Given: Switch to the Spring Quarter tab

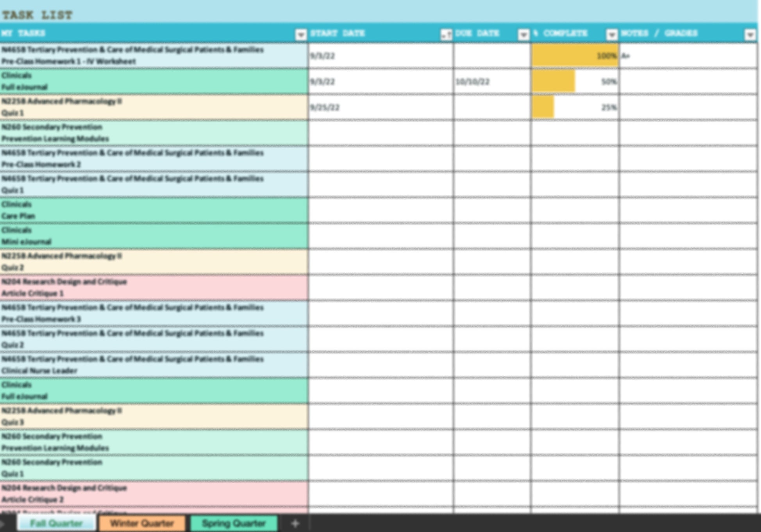Looking at the screenshot, I should 233,523.
